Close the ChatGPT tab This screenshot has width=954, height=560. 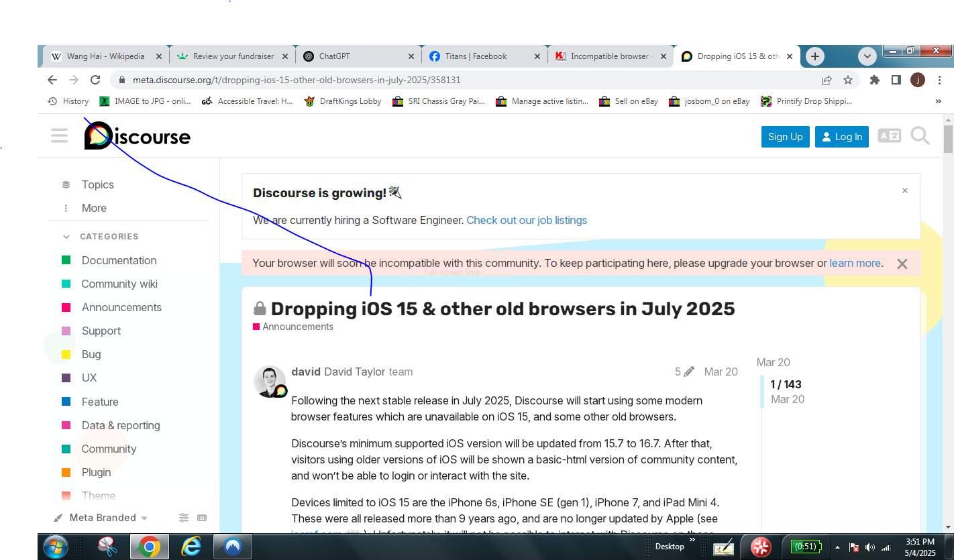[411, 56]
